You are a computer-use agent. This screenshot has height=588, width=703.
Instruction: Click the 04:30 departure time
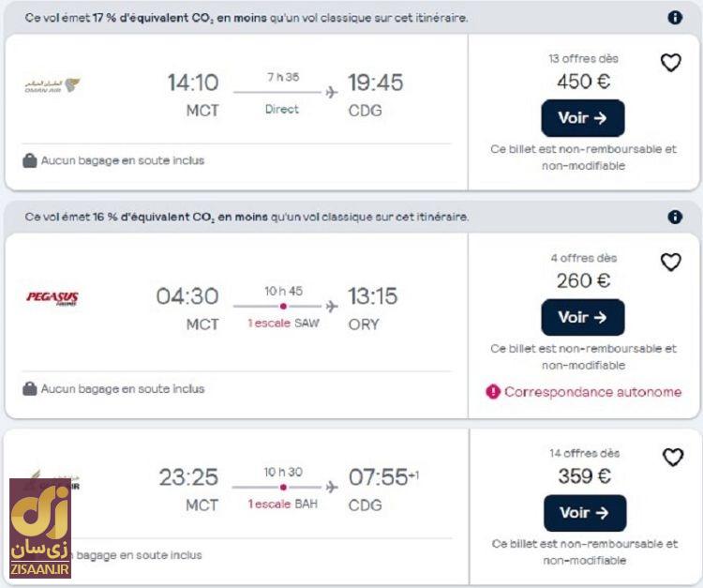click(187, 296)
